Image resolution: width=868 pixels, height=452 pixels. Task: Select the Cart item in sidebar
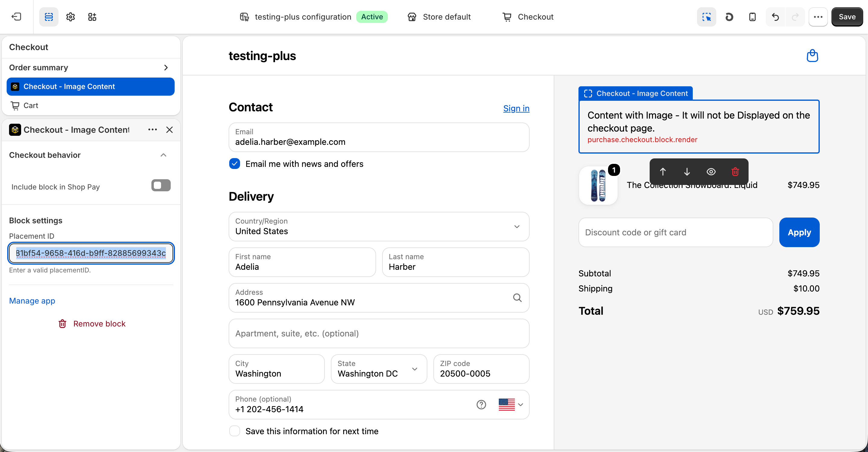point(90,106)
